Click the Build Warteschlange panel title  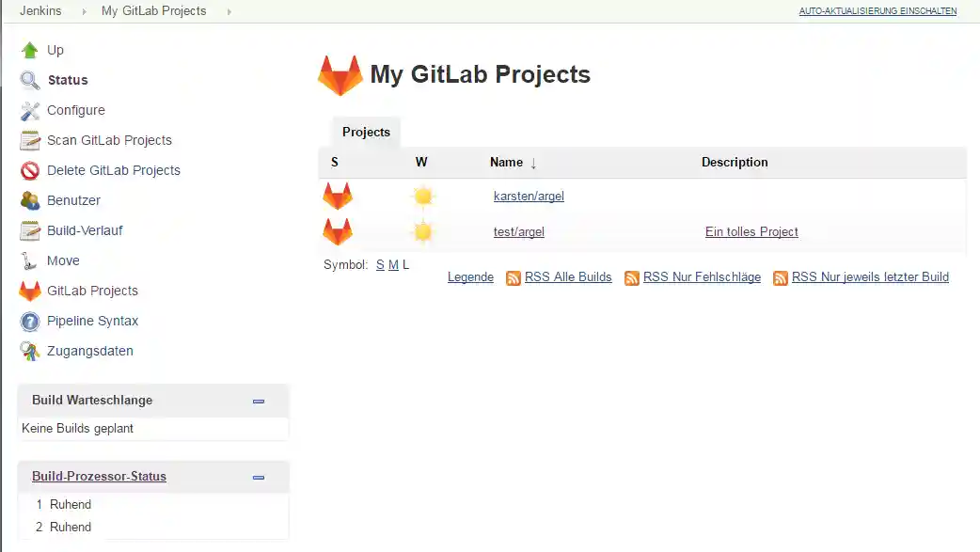[92, 400]
